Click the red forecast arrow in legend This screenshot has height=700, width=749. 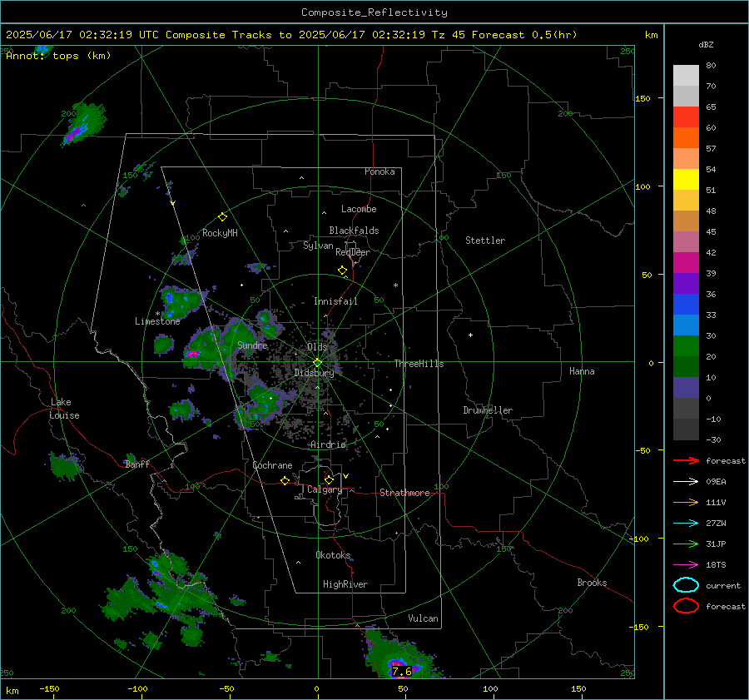(686, 460)
